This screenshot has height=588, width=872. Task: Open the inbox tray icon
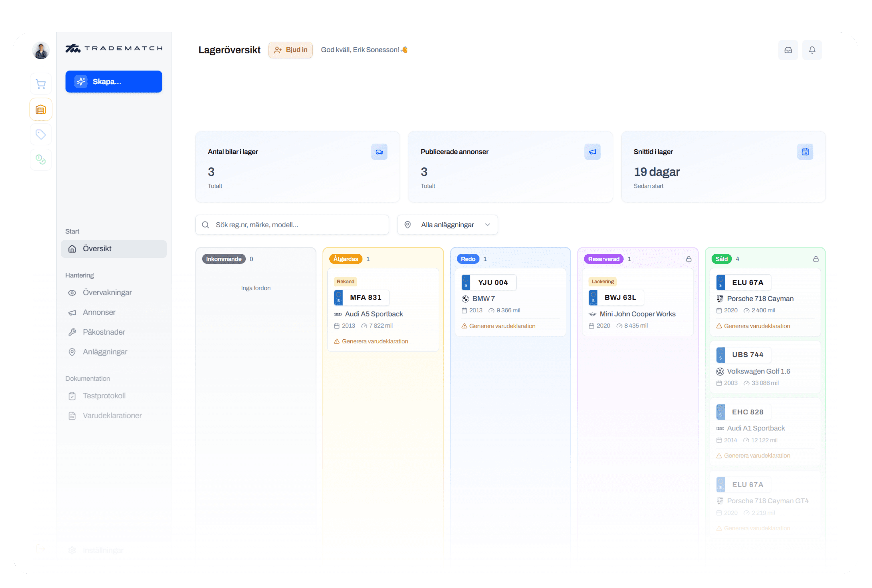pos(788,50)
